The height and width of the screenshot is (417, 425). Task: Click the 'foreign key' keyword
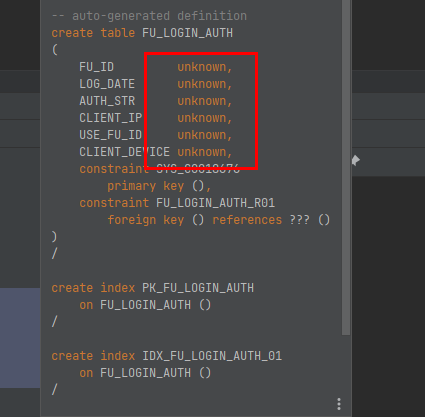pyautogui.click(x=145, y=220)
